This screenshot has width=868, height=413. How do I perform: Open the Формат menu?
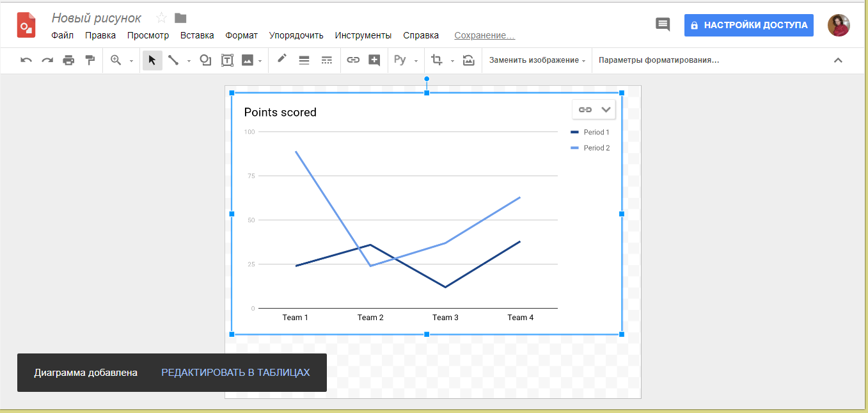[242, 35]
